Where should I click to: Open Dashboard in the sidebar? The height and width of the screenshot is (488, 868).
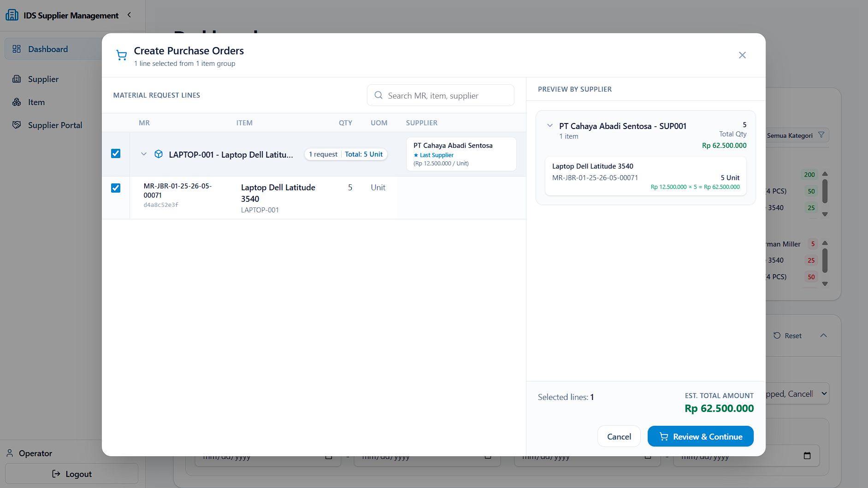[53, 49]
